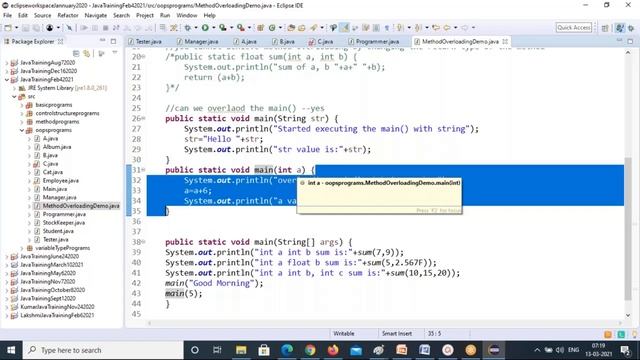Maximize the Package Explorer panel
Screen dimensions: 640x360
(x=113, y=41)
